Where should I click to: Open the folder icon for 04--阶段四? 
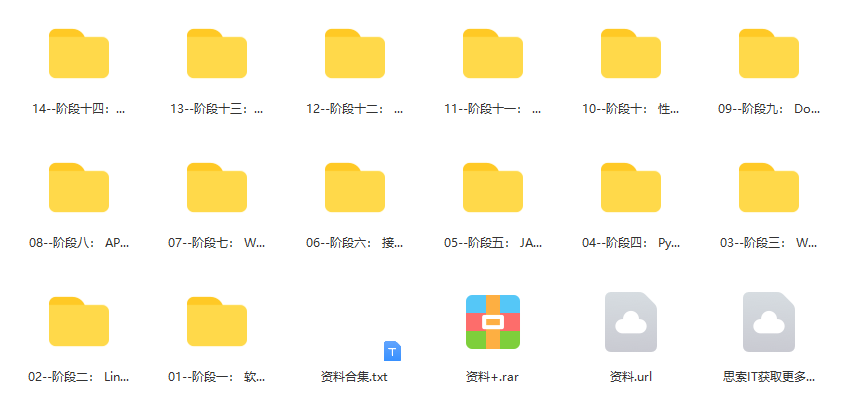point(631,187)
